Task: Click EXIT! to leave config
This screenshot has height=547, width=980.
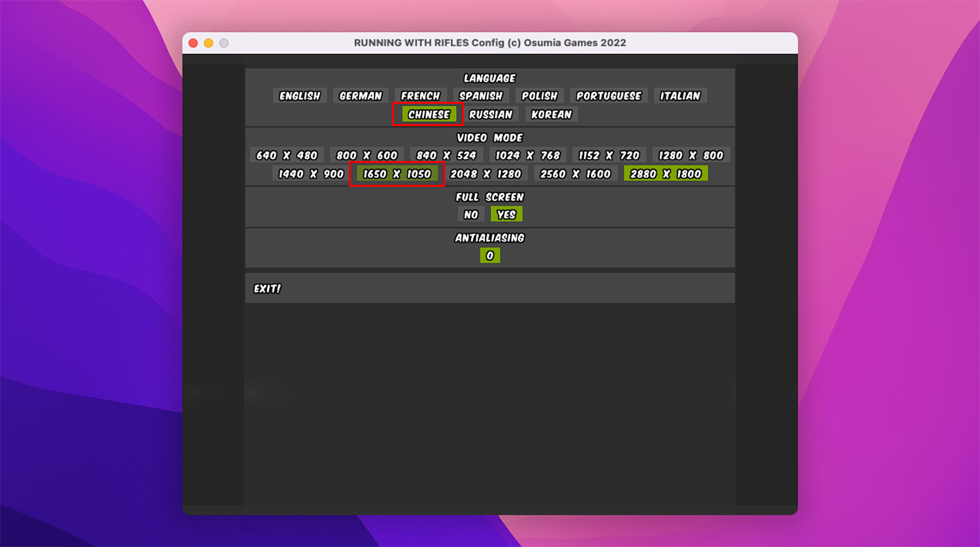Action: (x=267, y=289)
